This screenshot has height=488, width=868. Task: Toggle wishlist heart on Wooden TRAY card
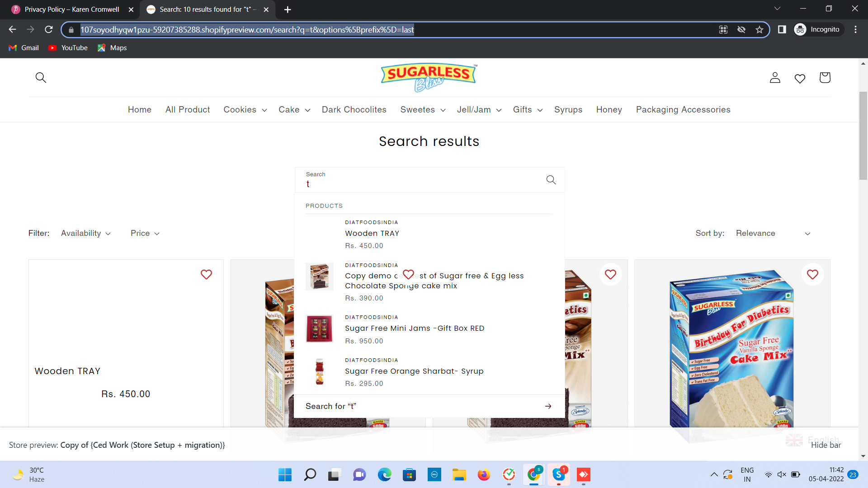(x=206, y=274)
